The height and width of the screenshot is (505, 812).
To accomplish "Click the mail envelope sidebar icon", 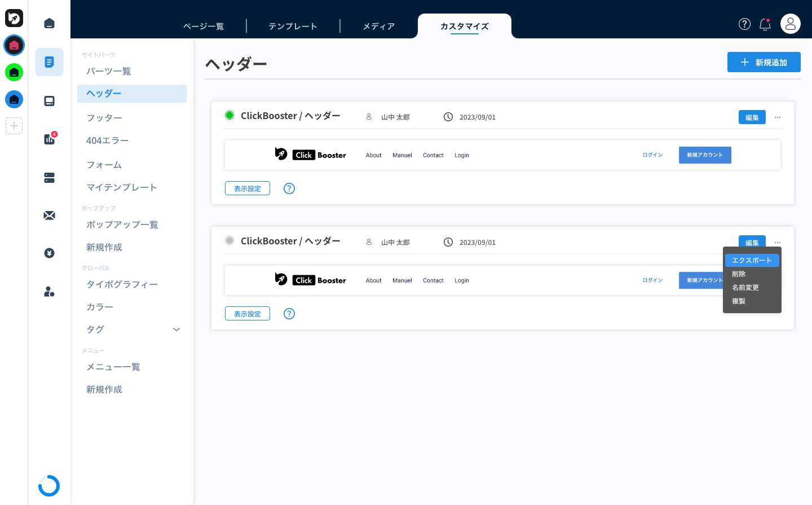I will pos(50,216).
